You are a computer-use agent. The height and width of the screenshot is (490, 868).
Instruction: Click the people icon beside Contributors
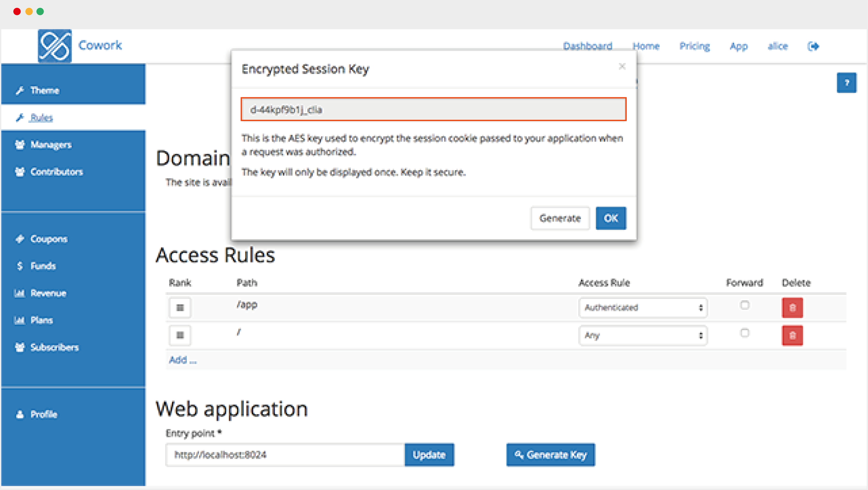coord(20,172)
